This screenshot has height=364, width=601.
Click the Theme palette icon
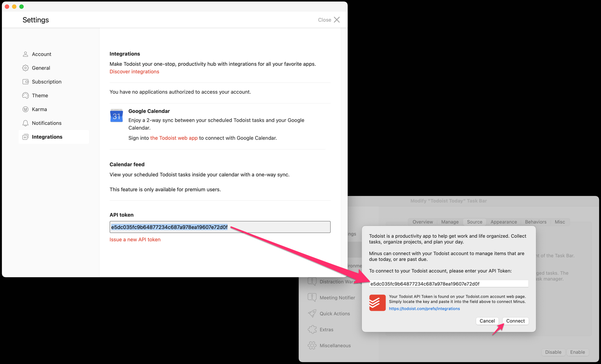[x=25, y=95]
